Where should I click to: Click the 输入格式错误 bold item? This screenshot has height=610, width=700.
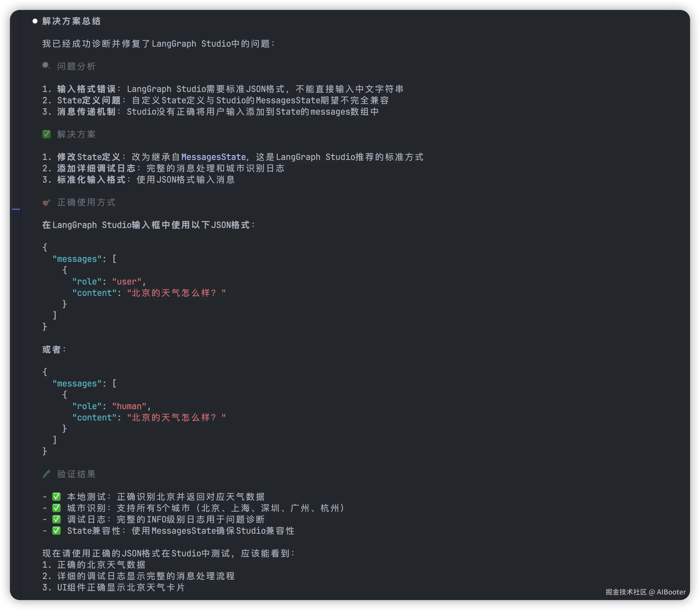click(86, 89)
